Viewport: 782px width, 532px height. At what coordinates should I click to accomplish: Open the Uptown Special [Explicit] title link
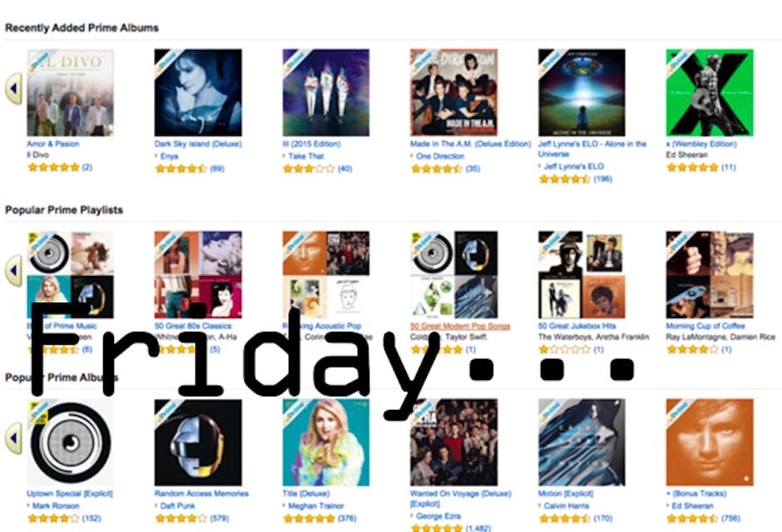(70, 494)
